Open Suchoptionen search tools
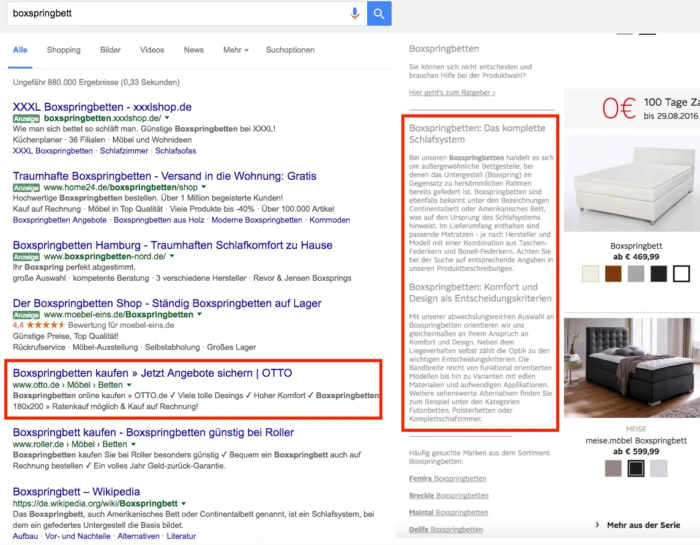This screenshot has height=545, width=700. click(x=290, y=50)
